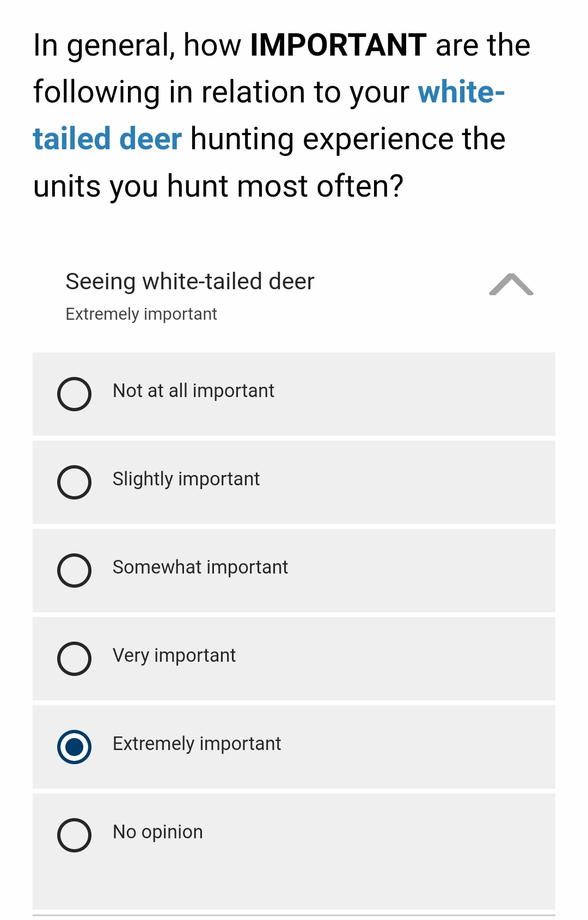Click the 'Not at all important' label text
The height and width of the screenshot is (920, 588).
(x=193, y=391)
